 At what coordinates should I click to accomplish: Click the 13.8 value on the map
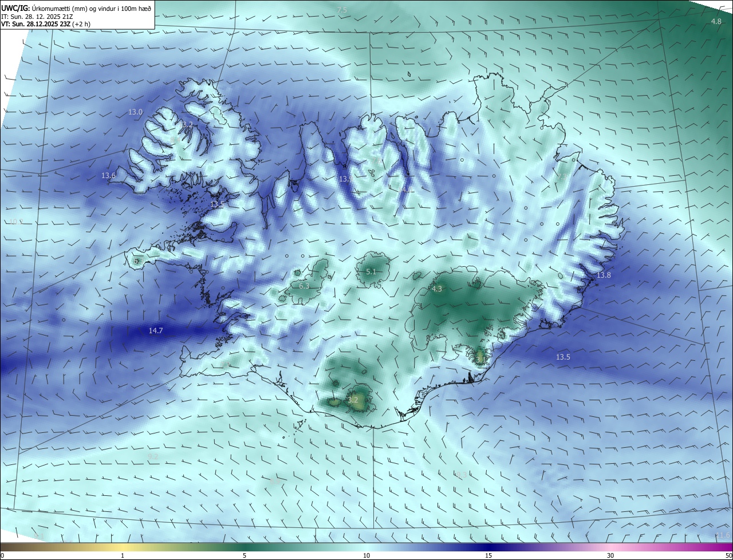click(604, 275)
